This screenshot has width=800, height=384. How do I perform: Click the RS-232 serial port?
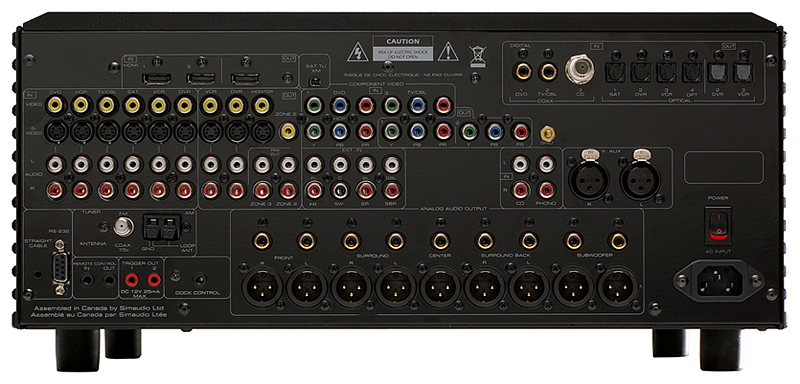pyautogui.click(x=60, y=267)
